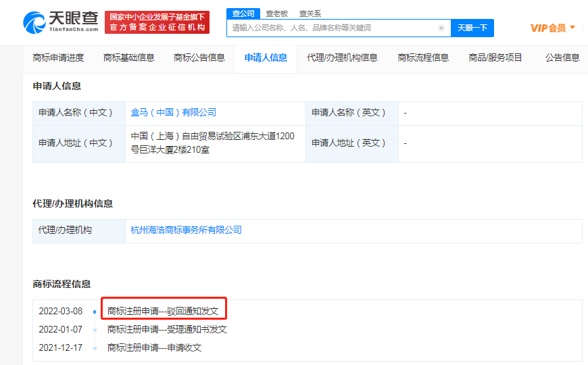
Task: Hit the 天眼一下 search button
Action: point(472,28)
